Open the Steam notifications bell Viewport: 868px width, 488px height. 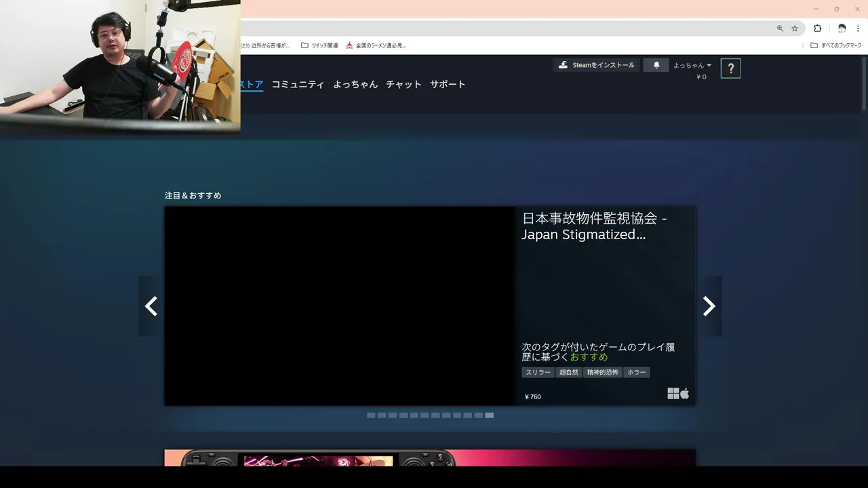[656, 65]
